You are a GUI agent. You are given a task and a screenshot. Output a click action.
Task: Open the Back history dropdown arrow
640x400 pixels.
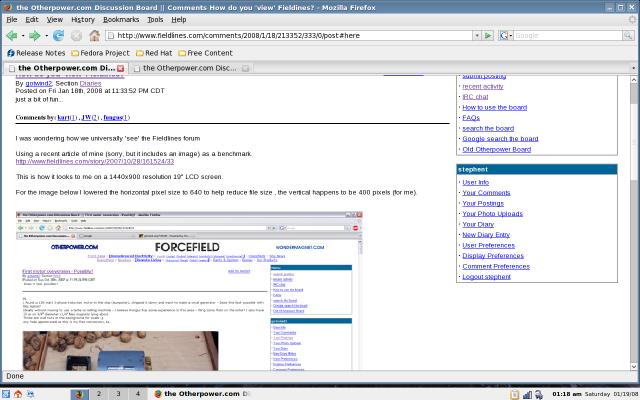click(x=23, y=36)
